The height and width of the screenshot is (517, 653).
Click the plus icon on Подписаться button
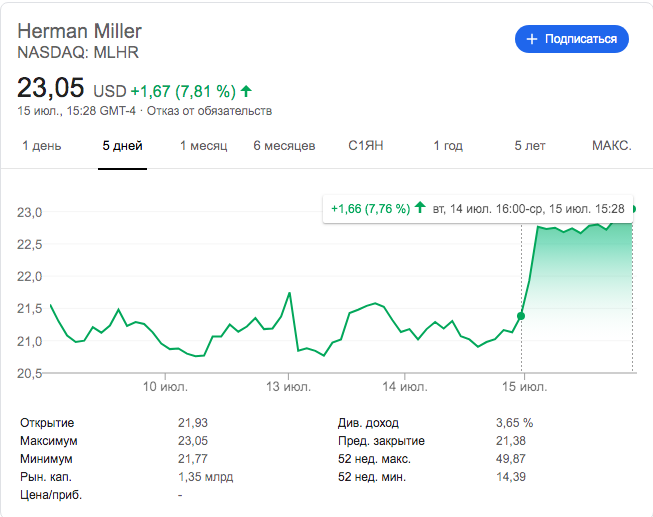532,39
